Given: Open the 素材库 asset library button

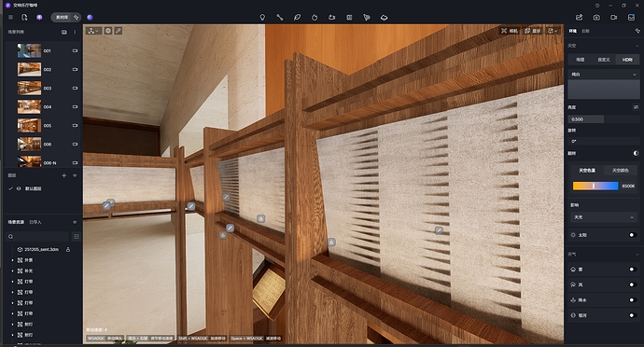Looking at the screenshot, I should 62,17.
